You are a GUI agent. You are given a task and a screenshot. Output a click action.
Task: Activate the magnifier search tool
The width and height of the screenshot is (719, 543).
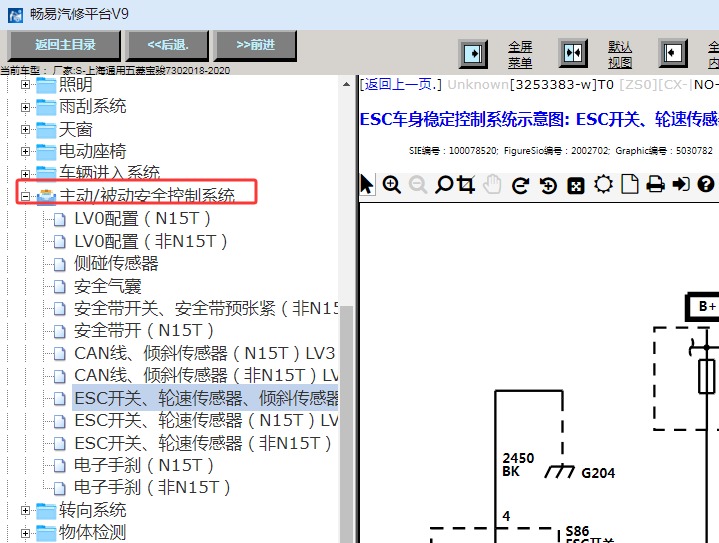click(x=443, y=185)
